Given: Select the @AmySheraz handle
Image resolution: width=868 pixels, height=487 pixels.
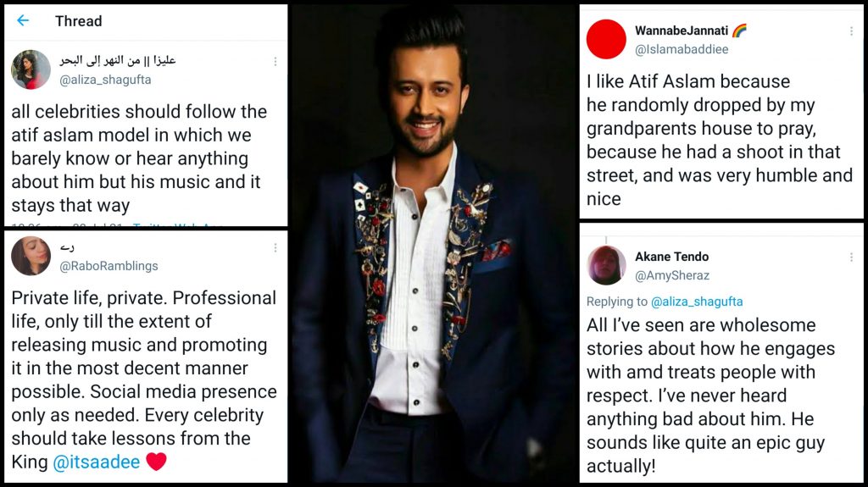Looking at the screenshot, I should coord(672,275).
